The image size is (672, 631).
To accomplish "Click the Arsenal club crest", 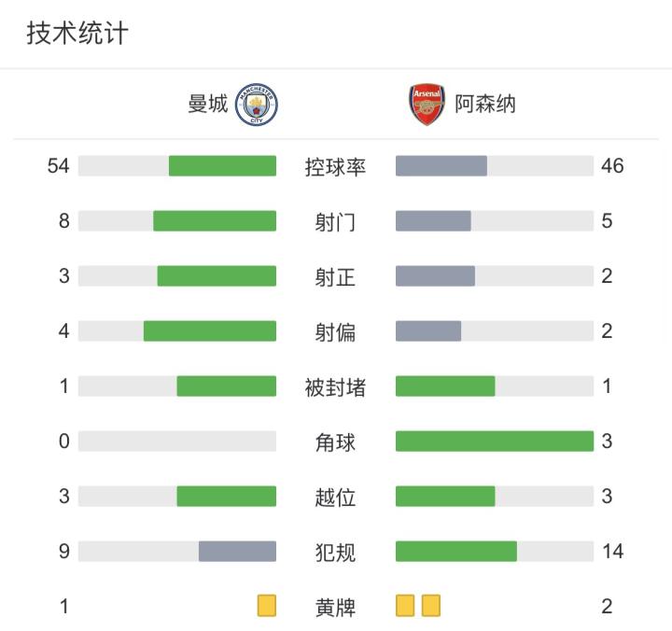I will (427, 105).
